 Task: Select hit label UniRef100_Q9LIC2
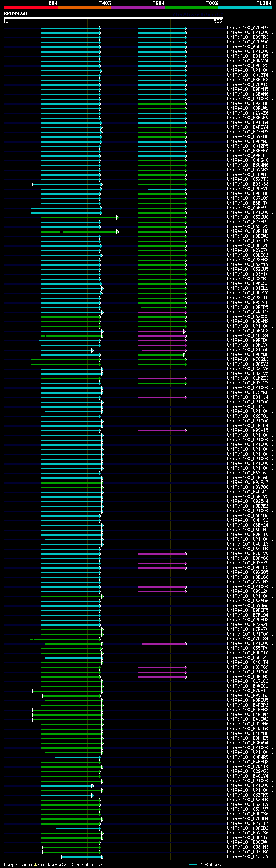click(x=248, y=255)
